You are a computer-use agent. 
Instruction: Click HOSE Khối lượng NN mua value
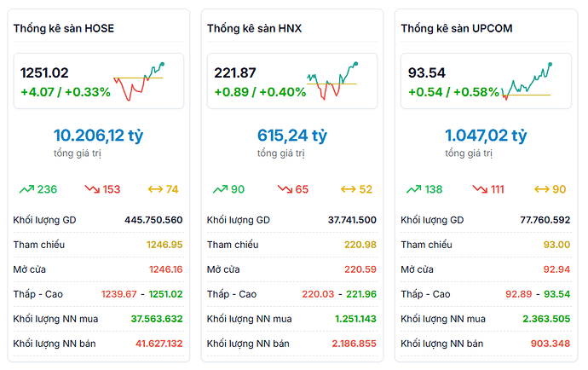156,319
